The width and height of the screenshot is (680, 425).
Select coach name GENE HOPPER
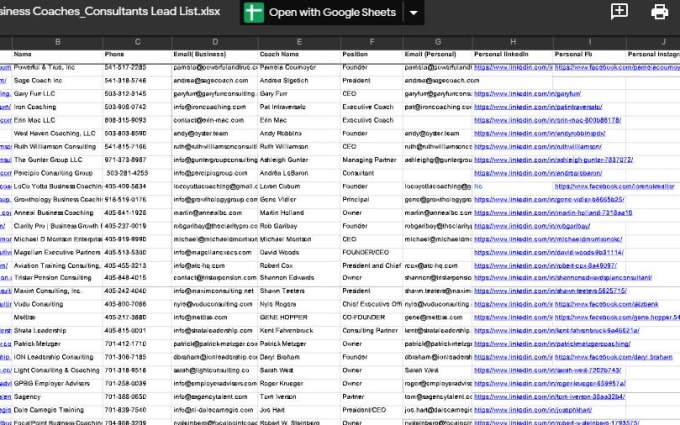click(299, 317)
